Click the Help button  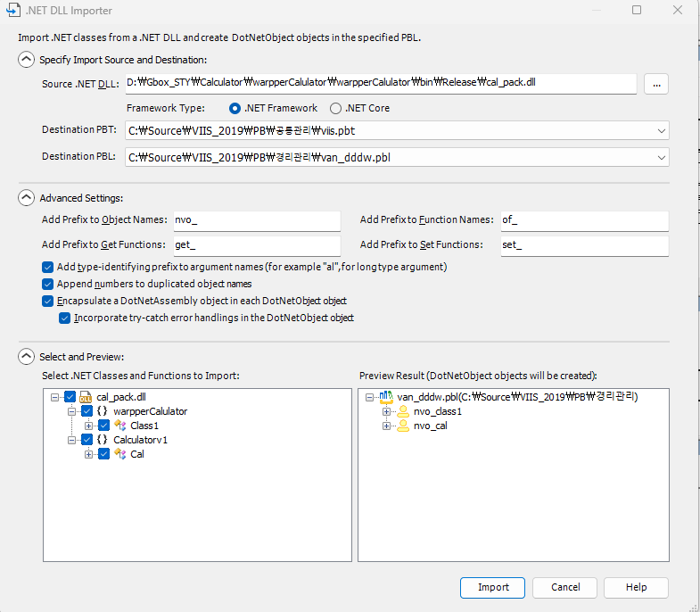coord(636,587)
